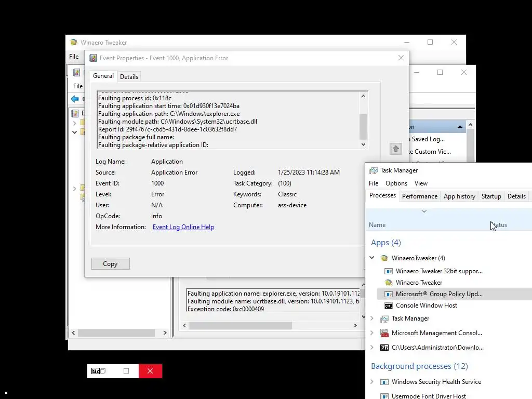Screen dimensions: 532x399
Task: Click the 7z icon on minimized window
Action: click(x=96, y=371)
